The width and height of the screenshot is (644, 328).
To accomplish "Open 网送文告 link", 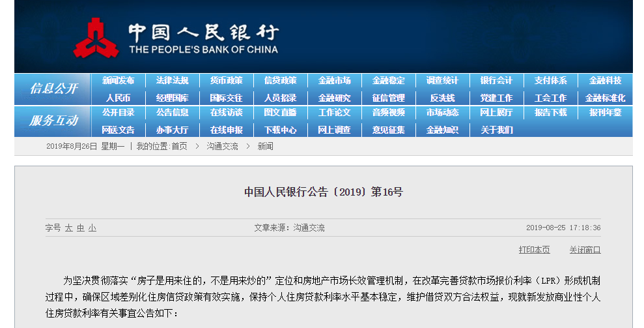I will [119, 130].
